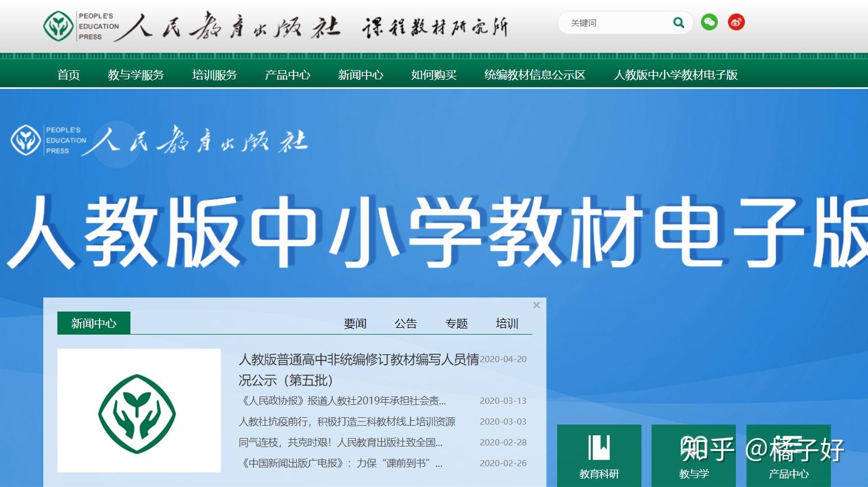Open news 同气连枝，共克时艰！人民教育出版社致全国...
The height and width of the screenshot is (487, 868).
pos(341,443)
